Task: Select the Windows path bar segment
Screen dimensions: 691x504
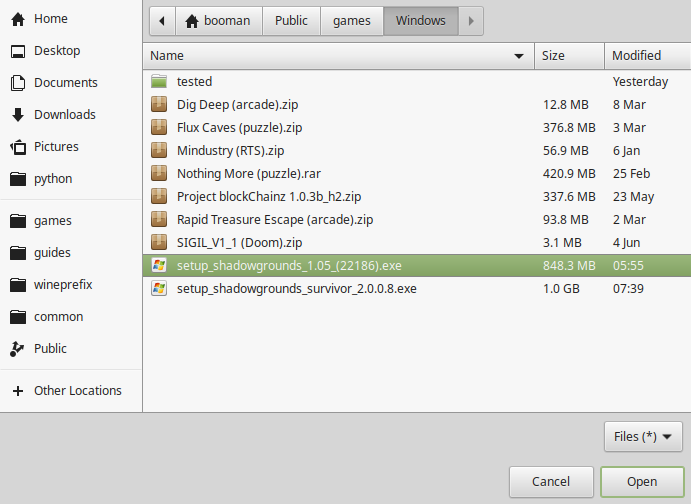Action: coord(421,21)
